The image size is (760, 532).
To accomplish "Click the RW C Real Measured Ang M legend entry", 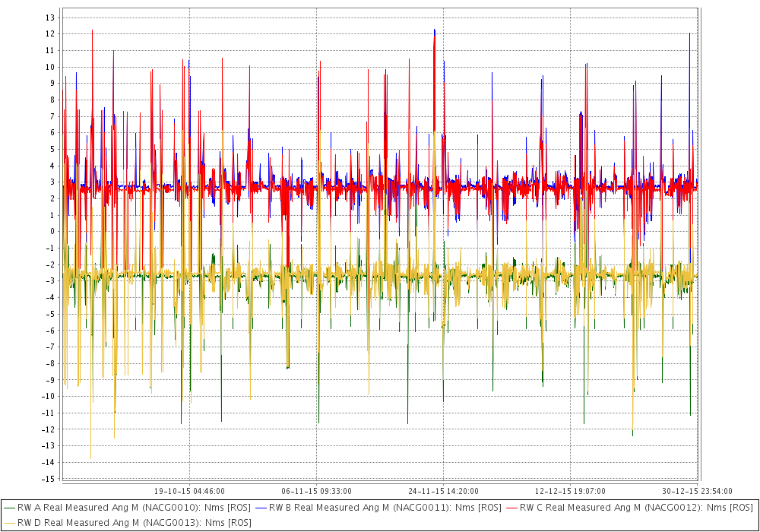I will (x=629, y=508).
